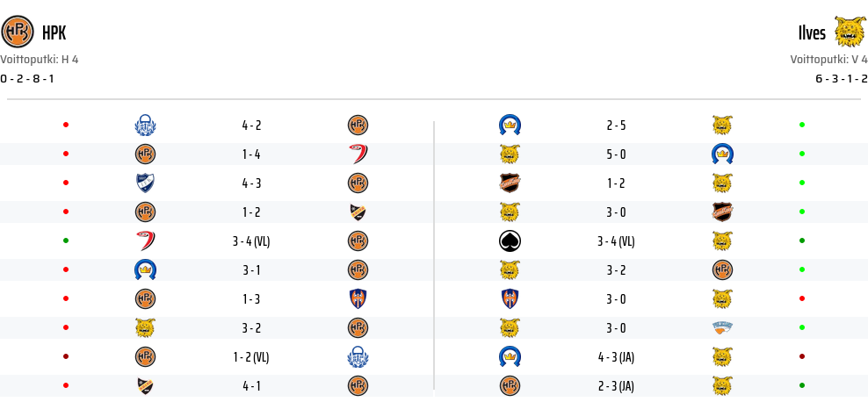Click the light blue Pelicans logo
The image size is (868, 402).
722,327
